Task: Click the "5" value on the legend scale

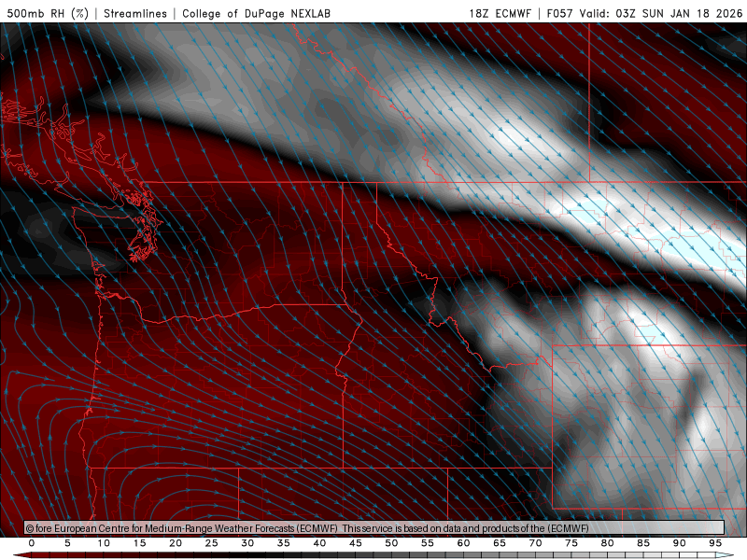Action: 67,543
